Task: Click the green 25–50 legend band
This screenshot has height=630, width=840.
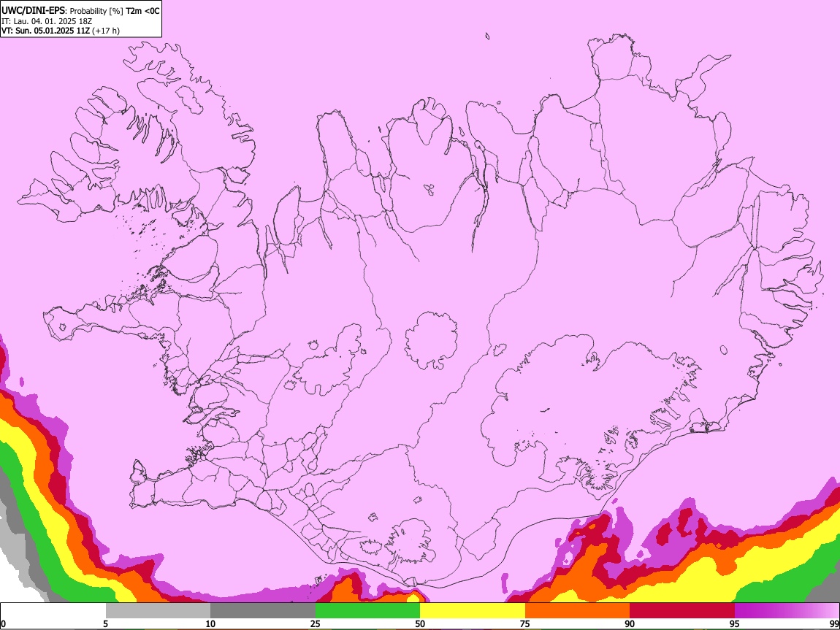Action: (x=367, y=611)
